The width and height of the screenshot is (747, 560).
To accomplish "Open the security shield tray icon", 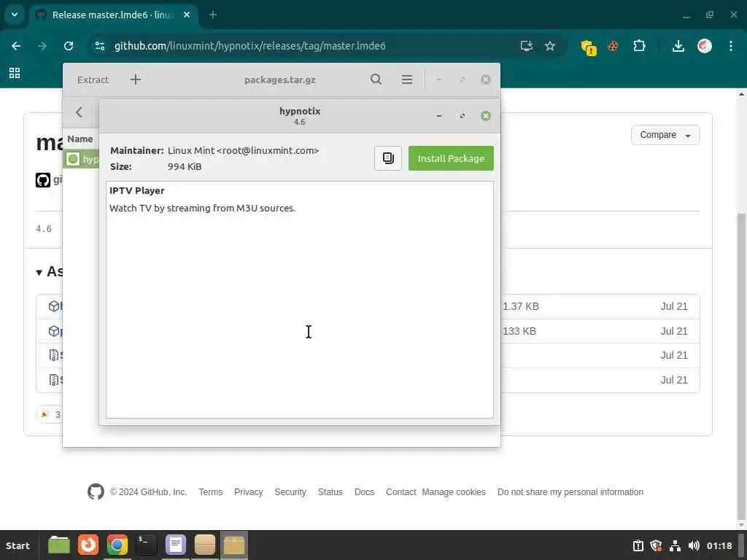I will pos(656,545).
